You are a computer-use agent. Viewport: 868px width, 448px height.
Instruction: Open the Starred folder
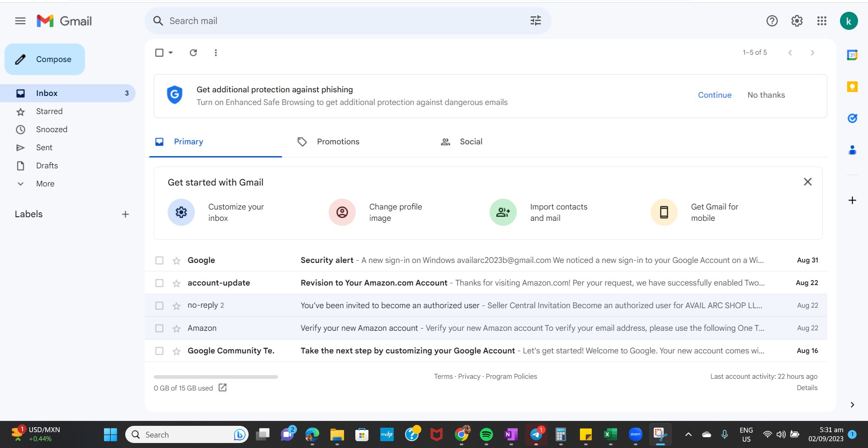click(x=49, y=111)
